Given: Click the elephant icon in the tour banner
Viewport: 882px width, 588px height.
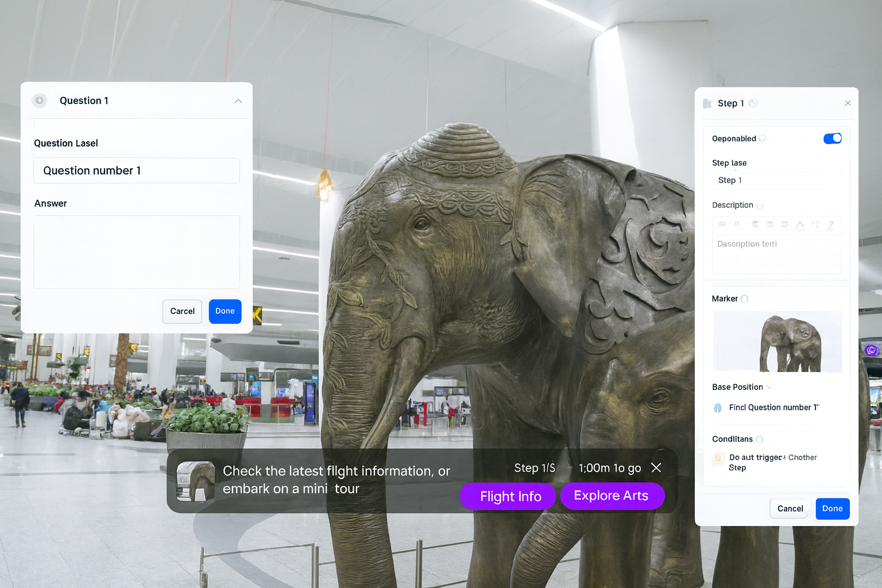Looking at the screenshot, I should tap(195, 481).
